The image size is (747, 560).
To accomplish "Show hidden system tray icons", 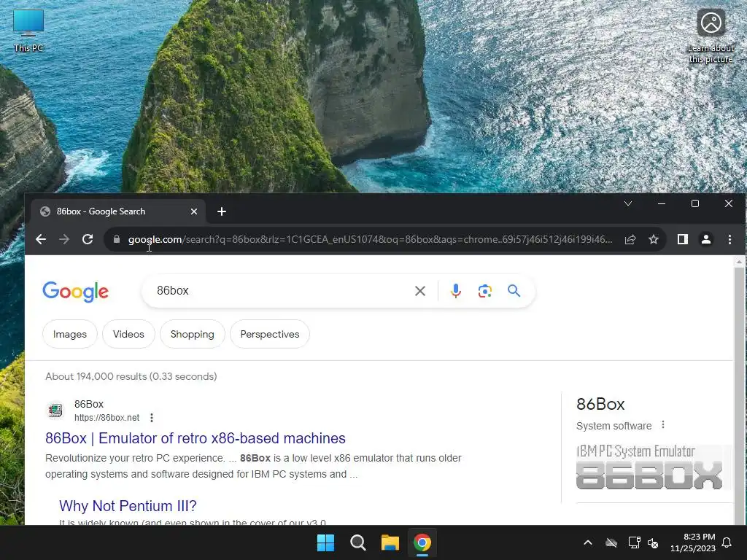I will [x=588, y=542].
